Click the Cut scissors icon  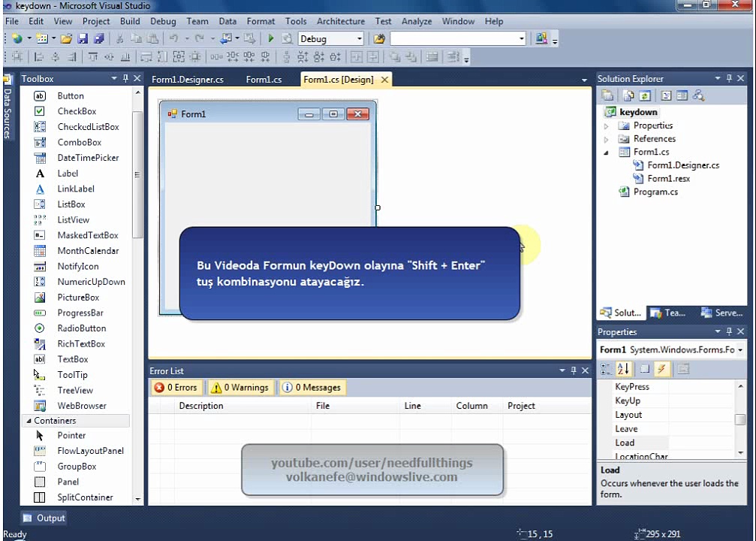[120, 38]
